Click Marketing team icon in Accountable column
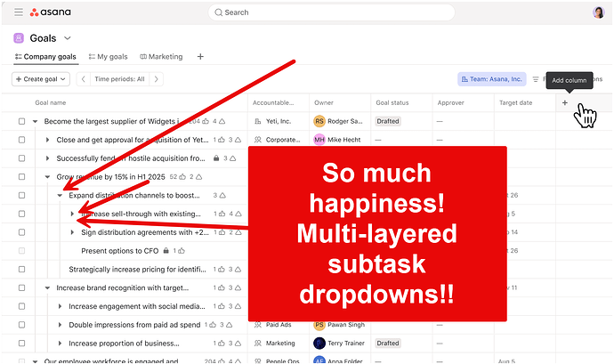The height and width of the screenshot is (364, 614). click(258, 344)
